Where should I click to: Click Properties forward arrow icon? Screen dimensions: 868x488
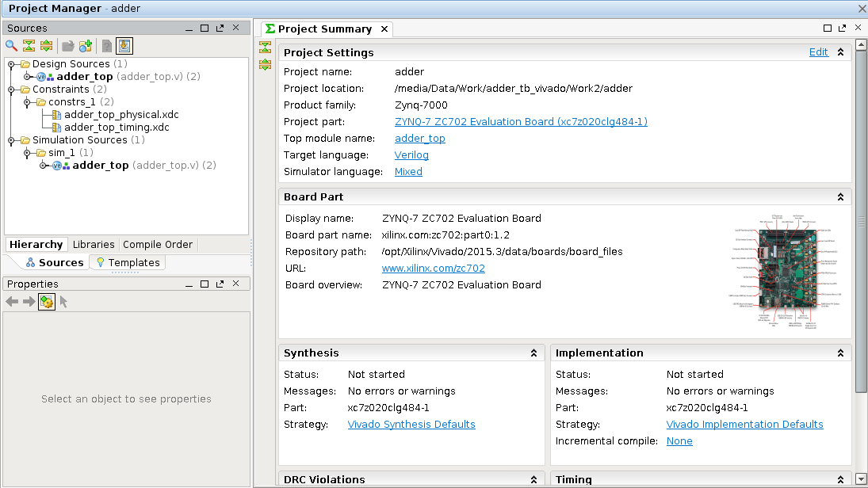(29, 302)
